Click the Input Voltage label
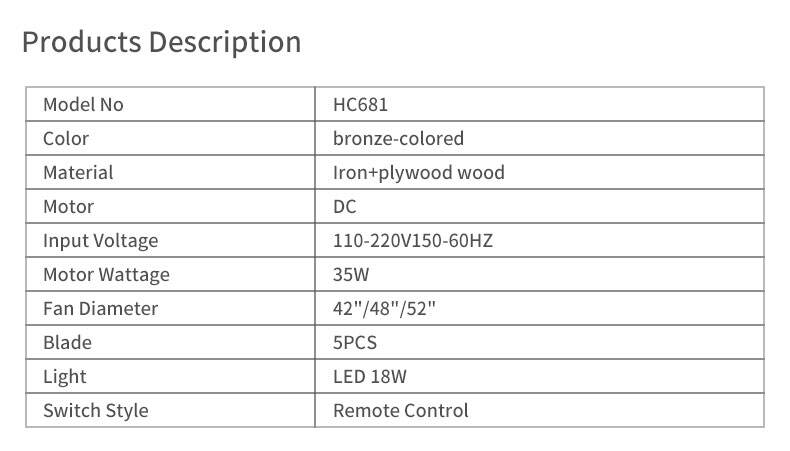This screenshot has width=790, height=451. [x=100, y=241]
